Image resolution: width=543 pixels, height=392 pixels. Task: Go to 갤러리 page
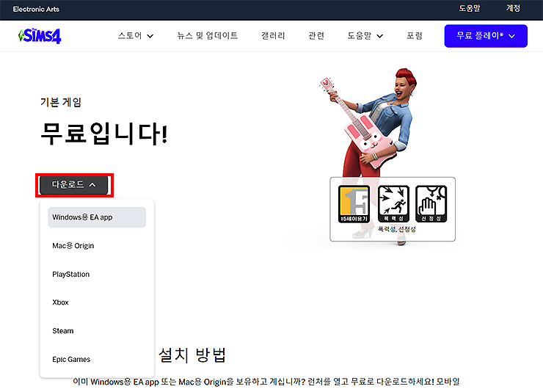tap(273, 36)
